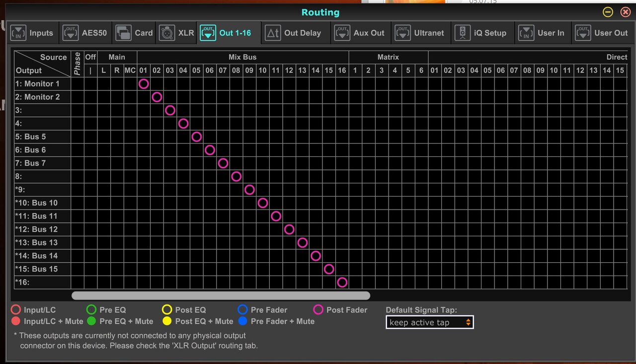Click the Input/LC + Mute filled red icon
The width and height of the screenshot is (636, 364).
(x=16, y=321)
